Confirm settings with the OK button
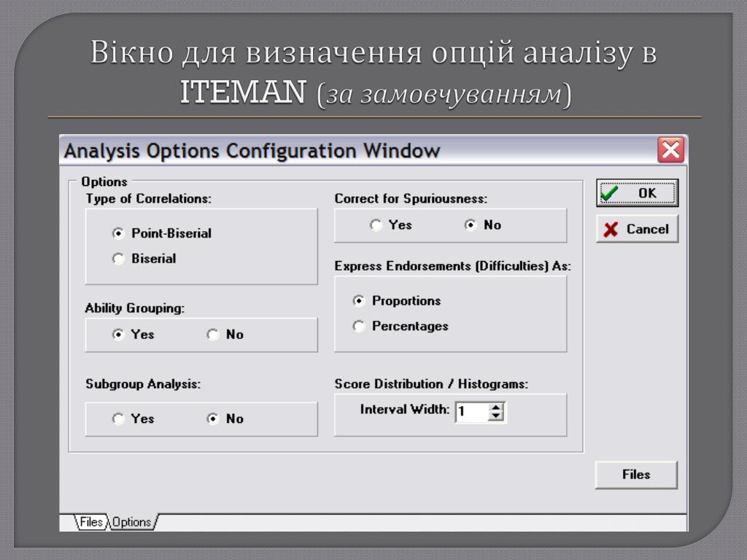The height and width of the screenshot is (560, 747). pyautogui.click(x=637, y=192)
